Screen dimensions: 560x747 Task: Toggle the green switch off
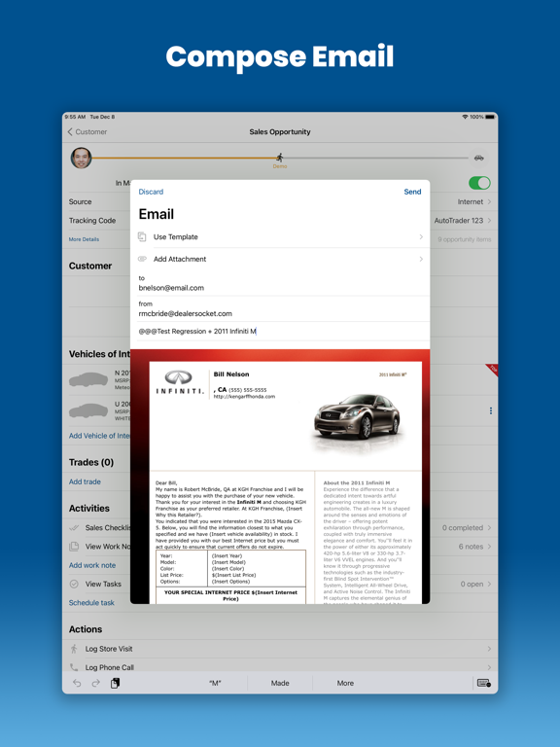click(x=479, y=183)
